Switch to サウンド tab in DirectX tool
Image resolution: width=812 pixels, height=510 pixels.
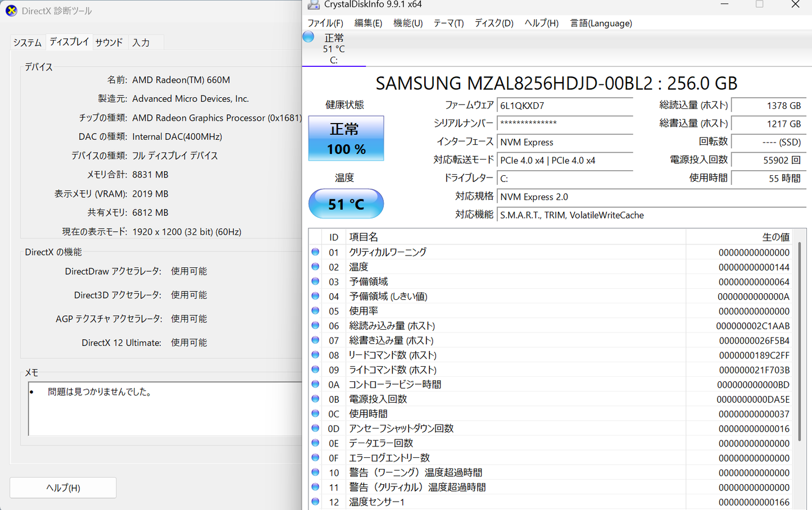click(109, 43)
